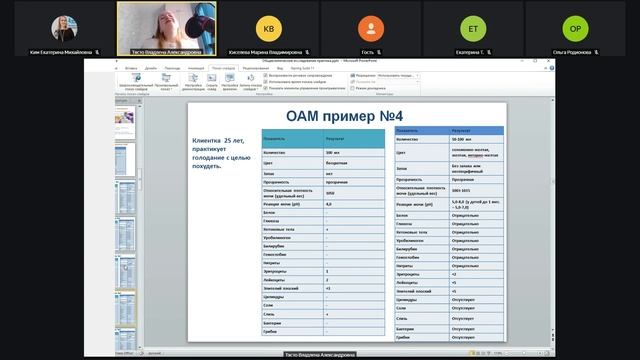The image size is (640, 360).
Task: Click the 'Количество' cell in left table
Action: (292, 153)
